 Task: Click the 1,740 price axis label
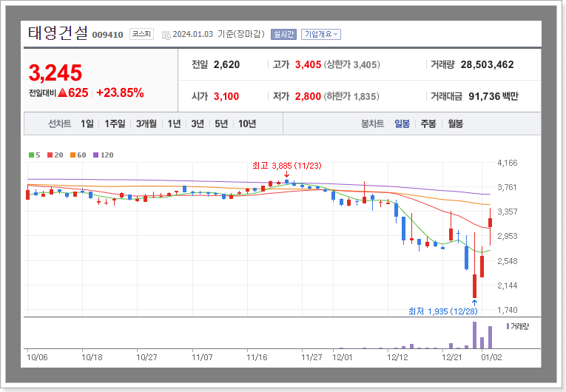508,310
